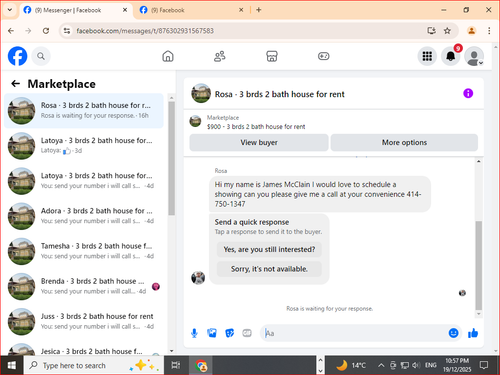Close the second Facebook tab
The width and height of the screenshot is (500, 375).
tap(241, 10)
